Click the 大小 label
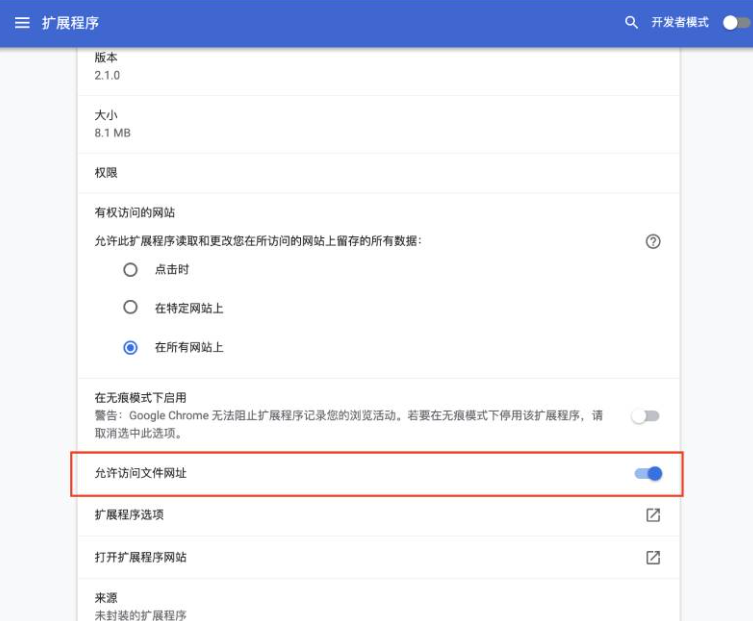The width and height of the screenshot is (753, 621). [x=106, y=115]
